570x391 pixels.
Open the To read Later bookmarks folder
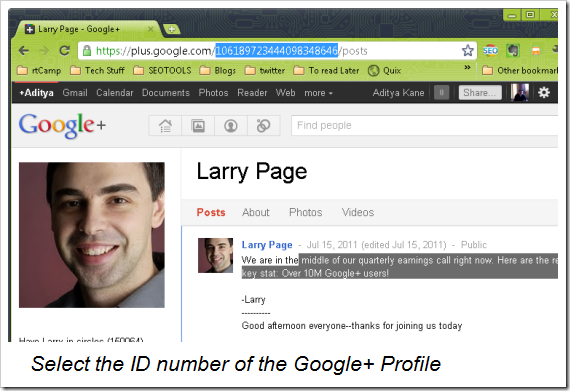tap(326, 70)
